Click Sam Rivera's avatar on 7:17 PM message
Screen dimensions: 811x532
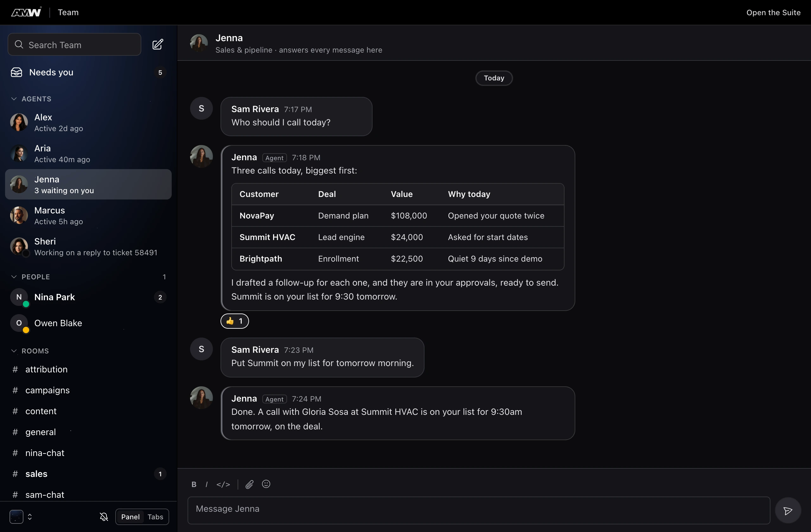[201, 108]
